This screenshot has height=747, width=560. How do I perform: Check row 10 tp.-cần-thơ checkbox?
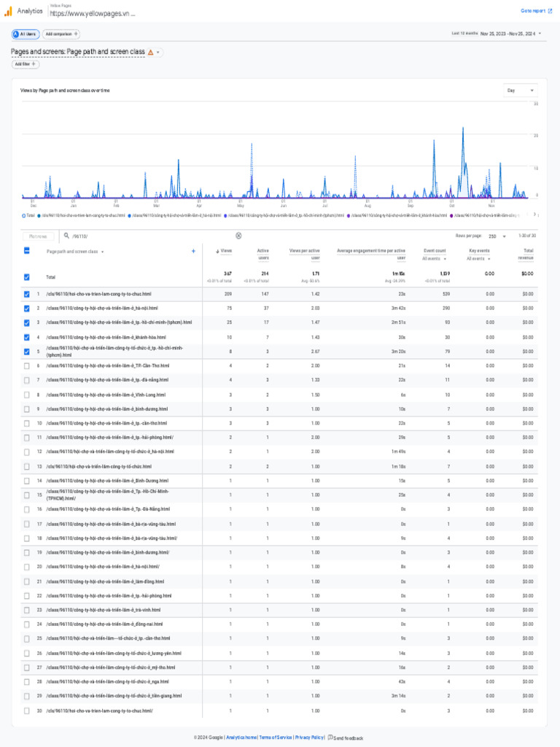click(27, 423)
